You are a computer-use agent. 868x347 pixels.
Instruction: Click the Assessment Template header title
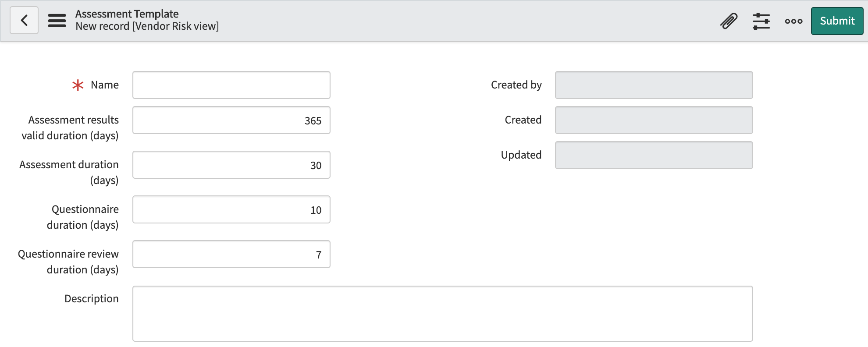tap(127, 14)
